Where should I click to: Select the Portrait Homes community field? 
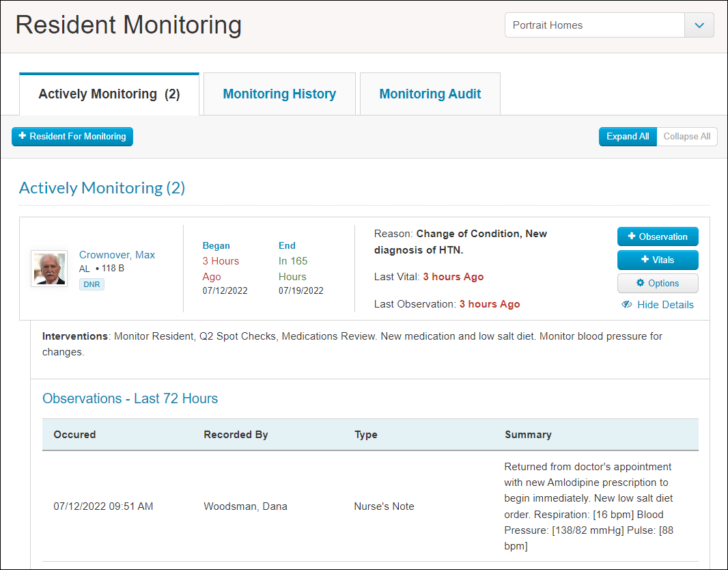tap(594, 25)
